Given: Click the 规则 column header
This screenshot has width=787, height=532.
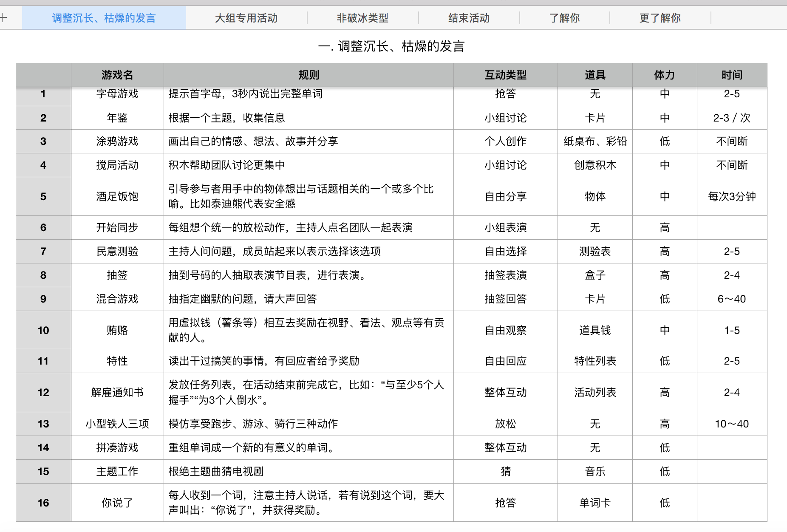Looking at the screenshot, I should [x=309, y=75].
